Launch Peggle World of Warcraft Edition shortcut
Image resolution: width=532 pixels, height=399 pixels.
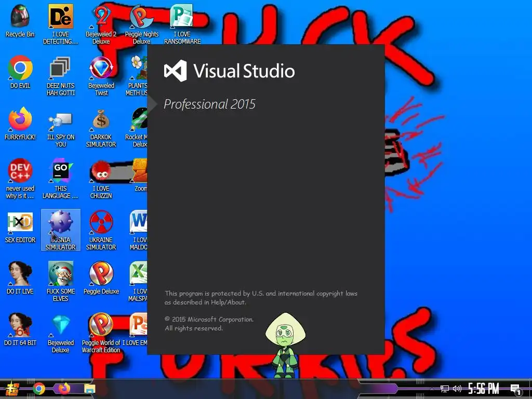[101, 333]
